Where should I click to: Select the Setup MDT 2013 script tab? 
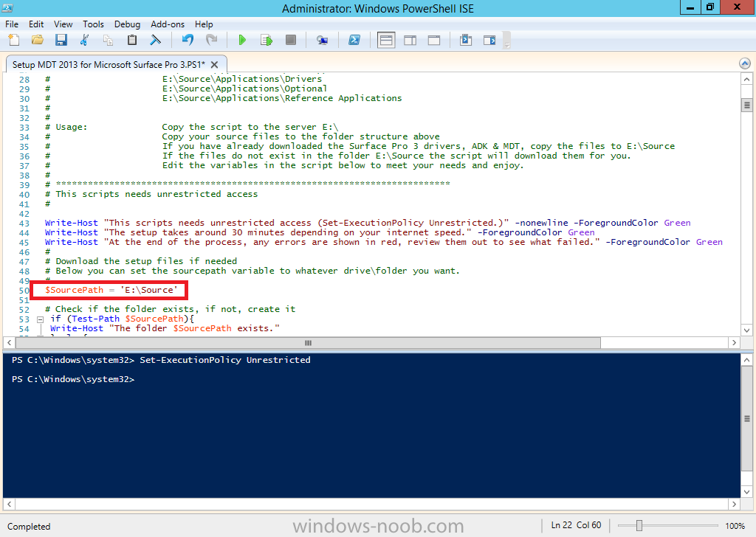pyautogui.click(x=109, y=64)
